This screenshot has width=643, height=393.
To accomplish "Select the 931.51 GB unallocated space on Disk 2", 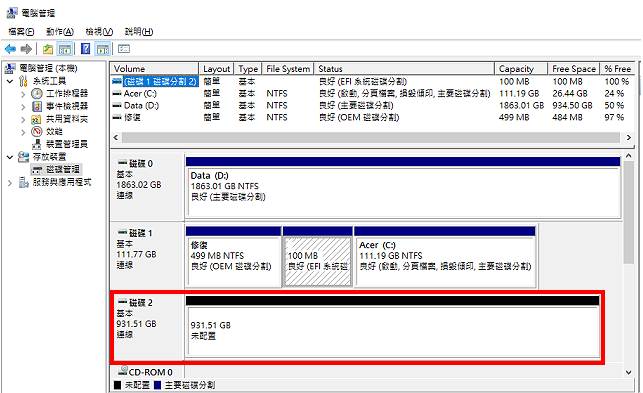I will pyautogui.click(x=393, y=331).
